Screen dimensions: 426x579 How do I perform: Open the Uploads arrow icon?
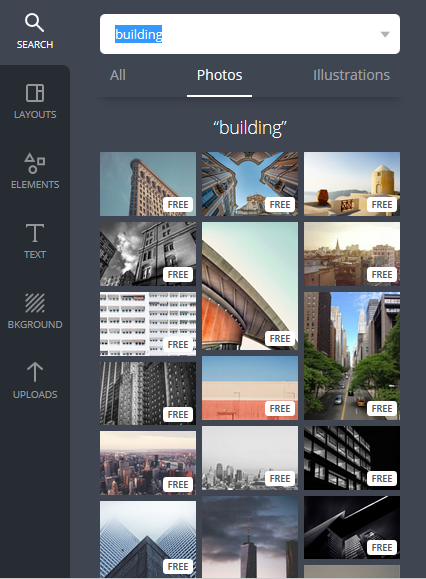pyautogui.click(x=35, y=372)
